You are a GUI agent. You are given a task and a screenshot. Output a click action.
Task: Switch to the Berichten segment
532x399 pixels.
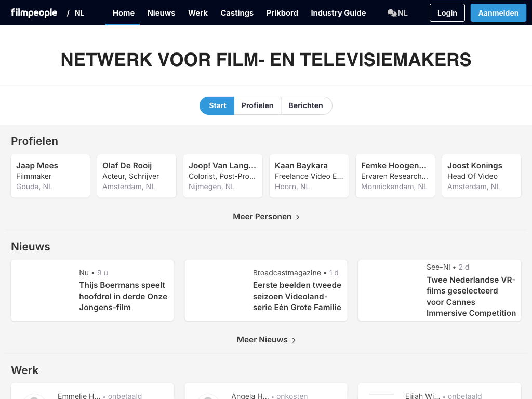(x=305, y=105)
